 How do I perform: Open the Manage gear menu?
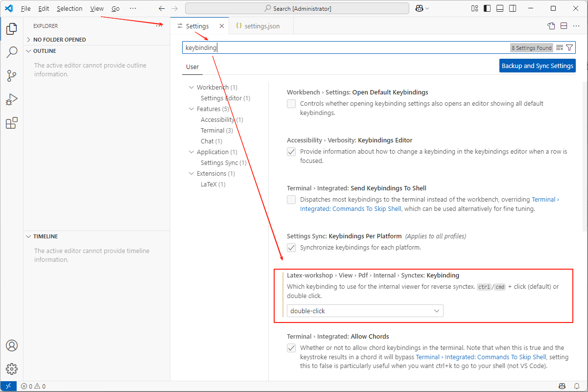[x=12, y=369]
